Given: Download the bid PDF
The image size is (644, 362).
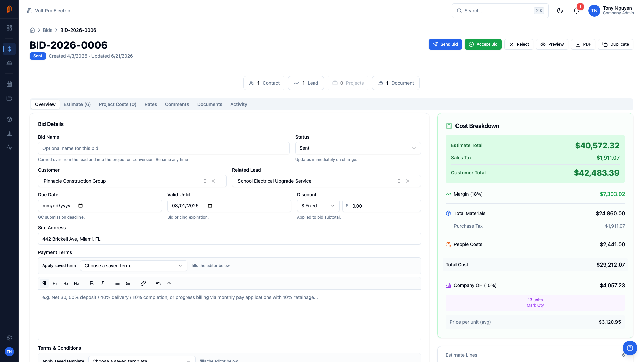Looking at the screenshot, I should click(x=583, y=44).
